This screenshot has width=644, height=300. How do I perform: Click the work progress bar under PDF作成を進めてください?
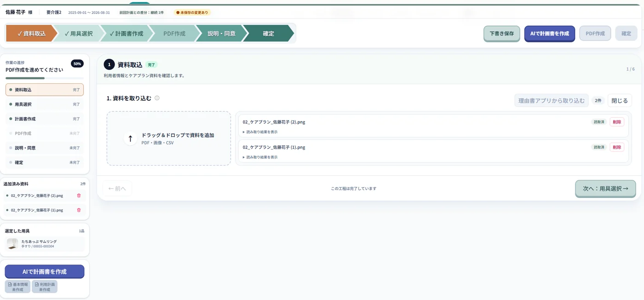point(45,78)
